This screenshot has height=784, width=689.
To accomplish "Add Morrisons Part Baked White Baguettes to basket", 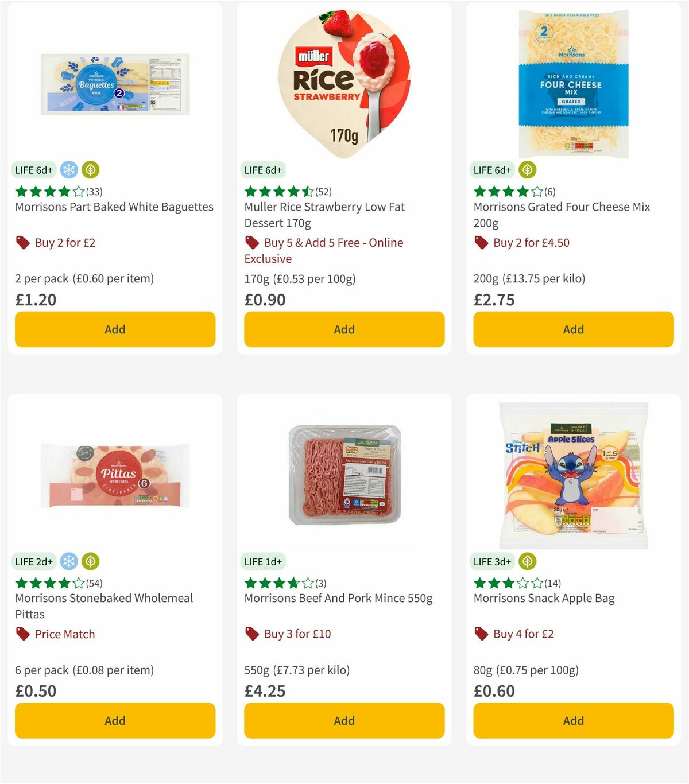I will click(115, 329).
